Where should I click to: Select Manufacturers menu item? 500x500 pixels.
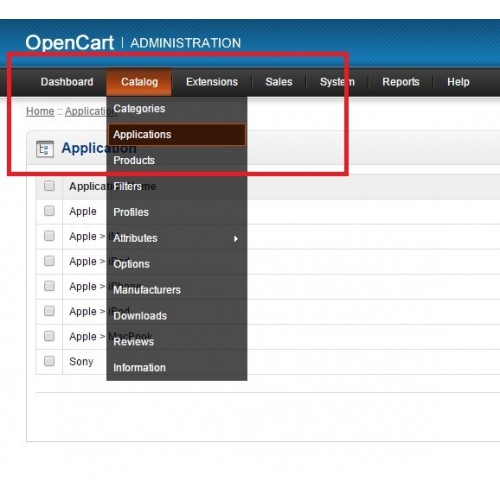click(177, 290)
